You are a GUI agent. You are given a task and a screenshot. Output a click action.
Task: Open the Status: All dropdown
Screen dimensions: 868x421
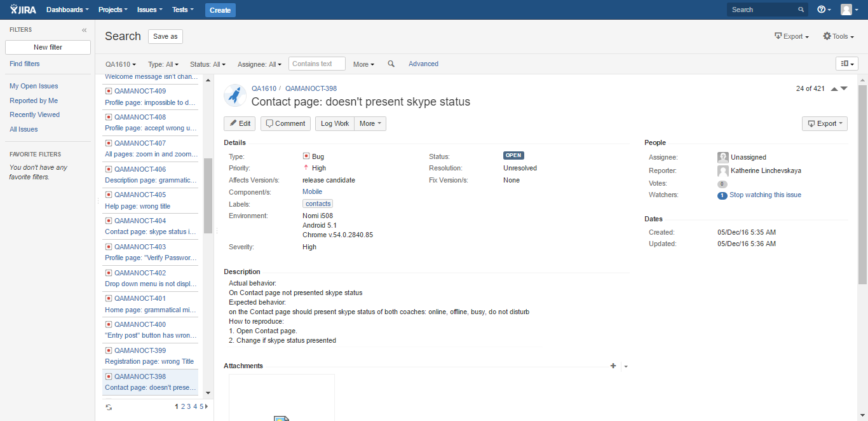point(207,64)
